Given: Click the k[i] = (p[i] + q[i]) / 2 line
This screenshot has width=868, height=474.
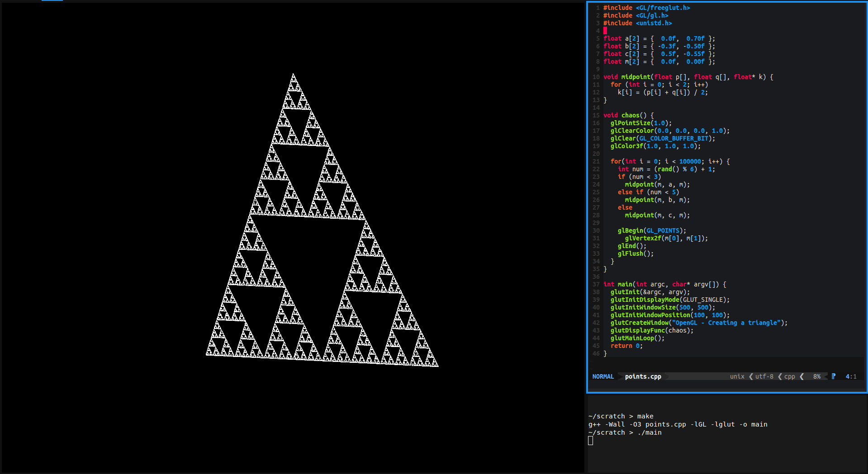Looking at the screenshot, I should tap(663, 92).
